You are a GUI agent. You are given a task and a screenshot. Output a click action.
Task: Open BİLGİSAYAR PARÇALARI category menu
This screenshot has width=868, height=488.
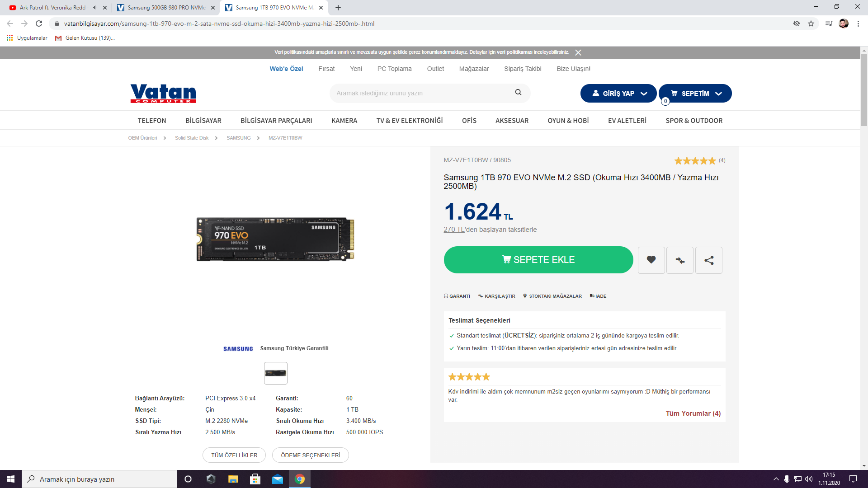click(x=276, y=121)
